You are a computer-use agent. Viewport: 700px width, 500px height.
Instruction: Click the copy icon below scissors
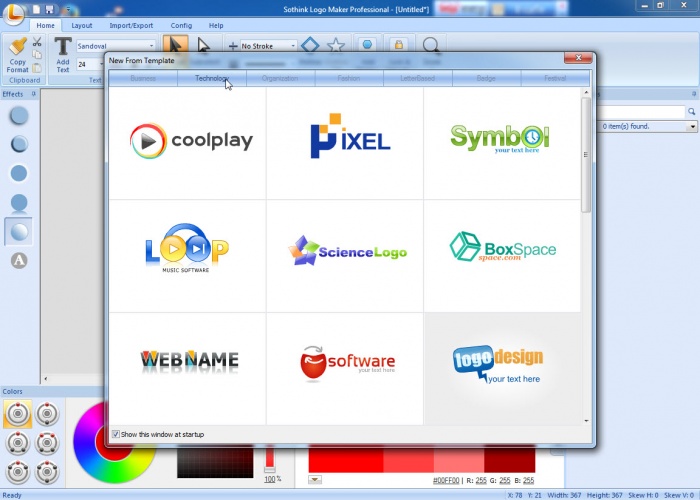click(38, 54)
